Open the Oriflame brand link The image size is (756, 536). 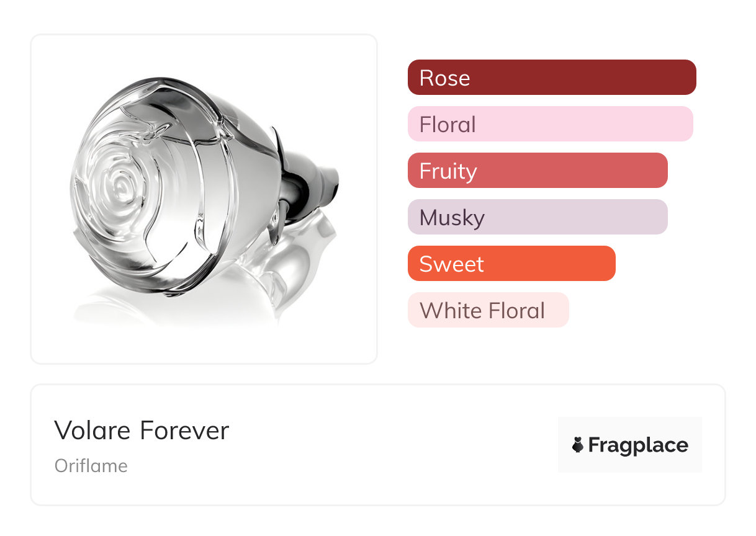pyautogui.click(x=91, y=466)
